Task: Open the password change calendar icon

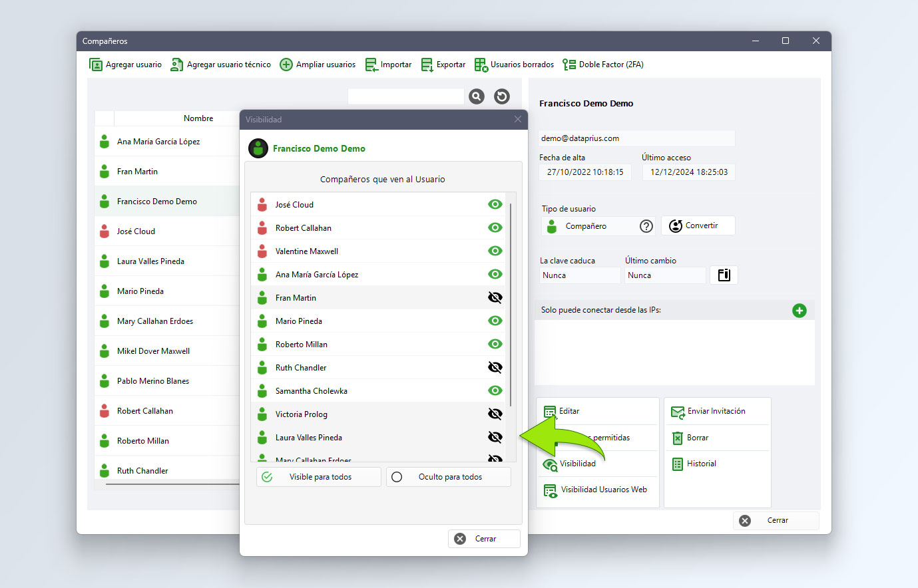Action: click(x=724, y=275)
